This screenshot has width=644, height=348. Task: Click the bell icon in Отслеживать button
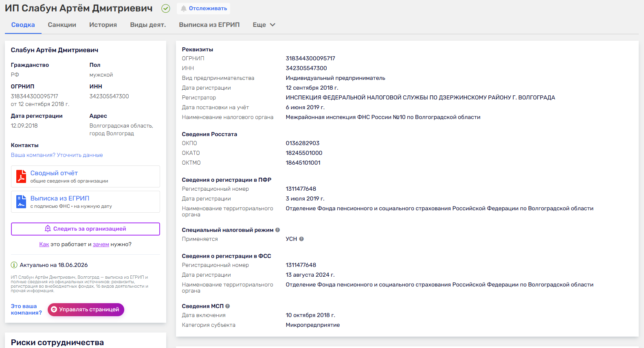(x=184, y=8)
